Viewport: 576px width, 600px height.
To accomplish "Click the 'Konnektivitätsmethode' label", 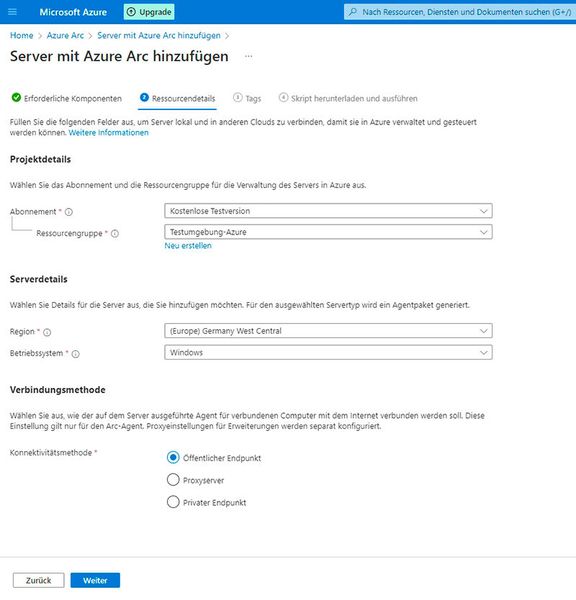I will 51,453.
